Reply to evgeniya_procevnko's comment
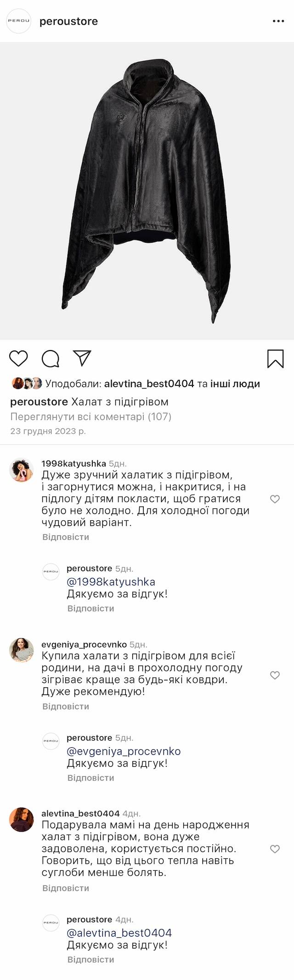 [x=66, y=706]
